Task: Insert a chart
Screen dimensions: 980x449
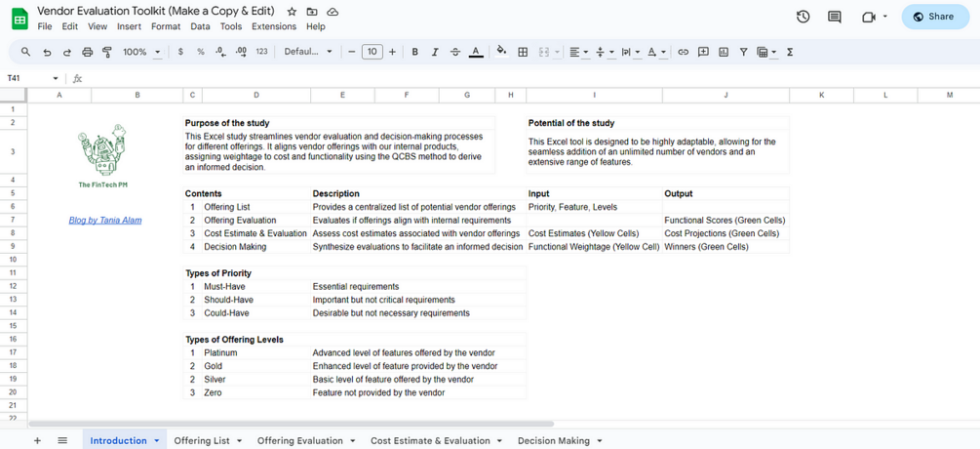Action: (724, 52)
